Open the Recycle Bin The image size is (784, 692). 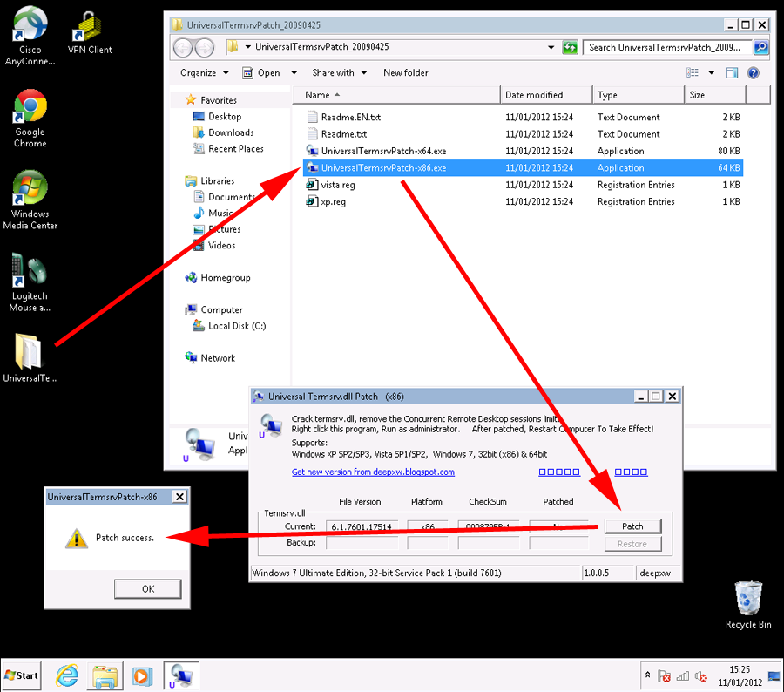[748, 605]
